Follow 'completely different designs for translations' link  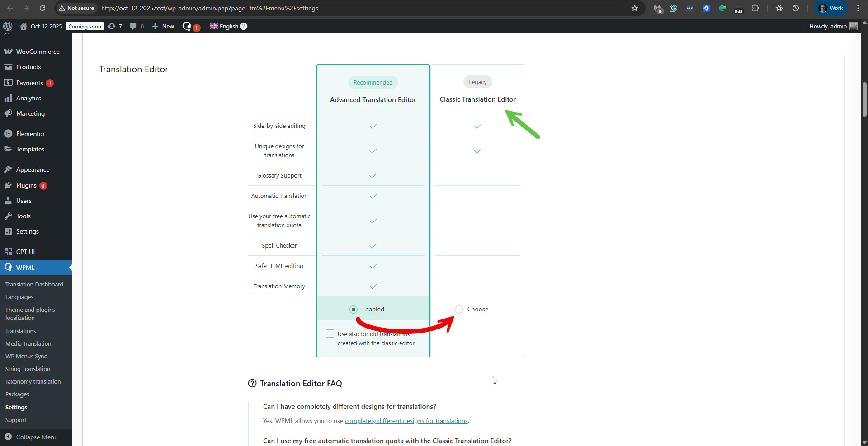[406, 421]
